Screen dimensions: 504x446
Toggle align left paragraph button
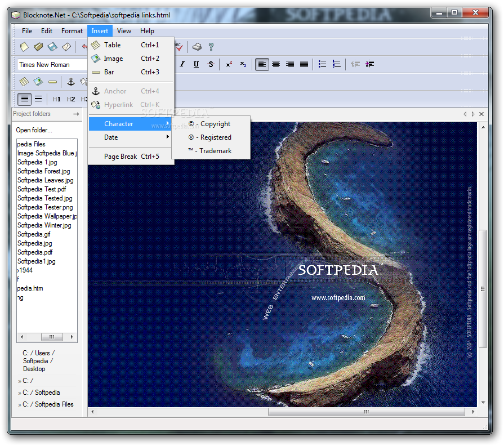point(262,64)
